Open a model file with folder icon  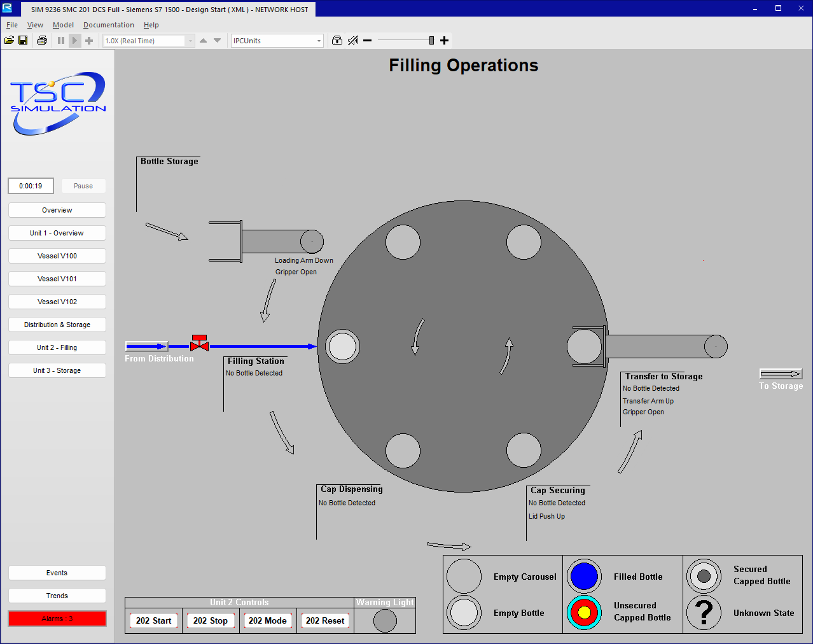(x=10, y=41)
